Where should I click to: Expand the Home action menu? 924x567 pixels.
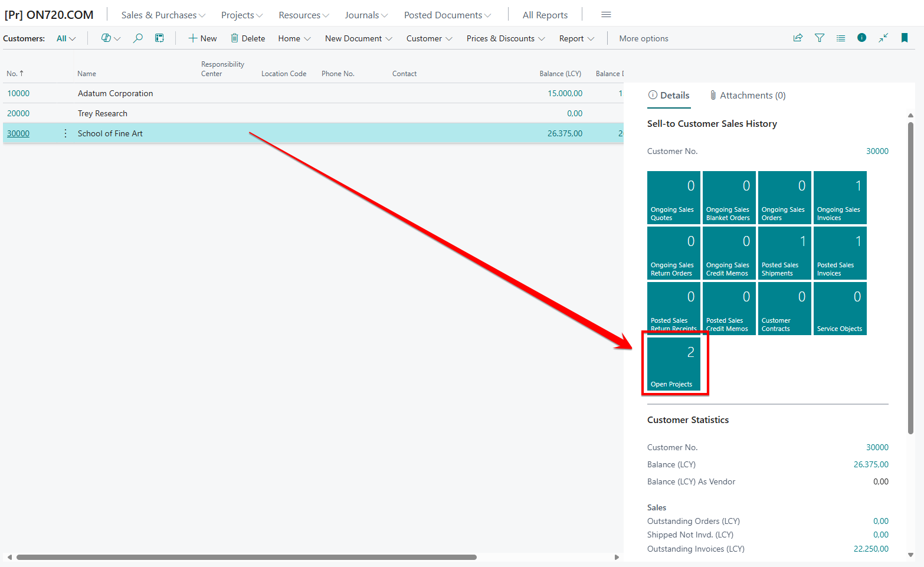(294, 38)
